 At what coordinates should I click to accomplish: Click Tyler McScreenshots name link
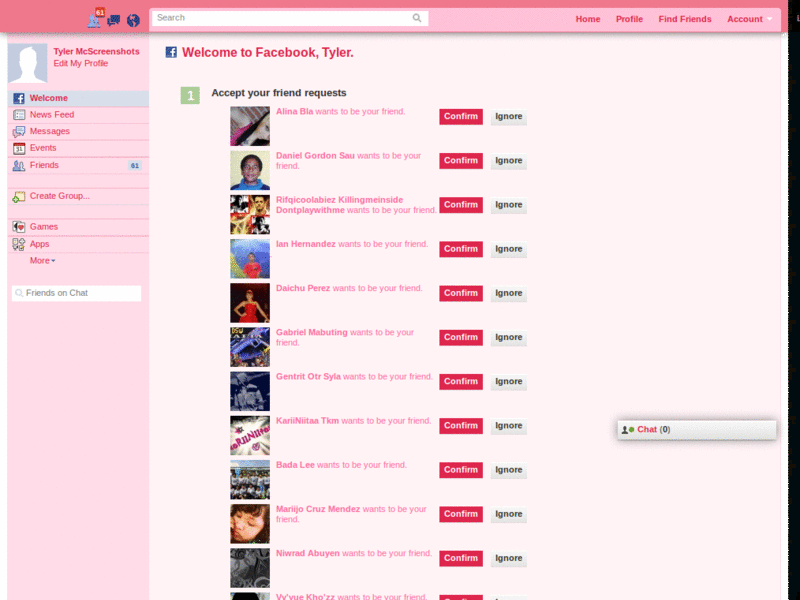[96, 52]
